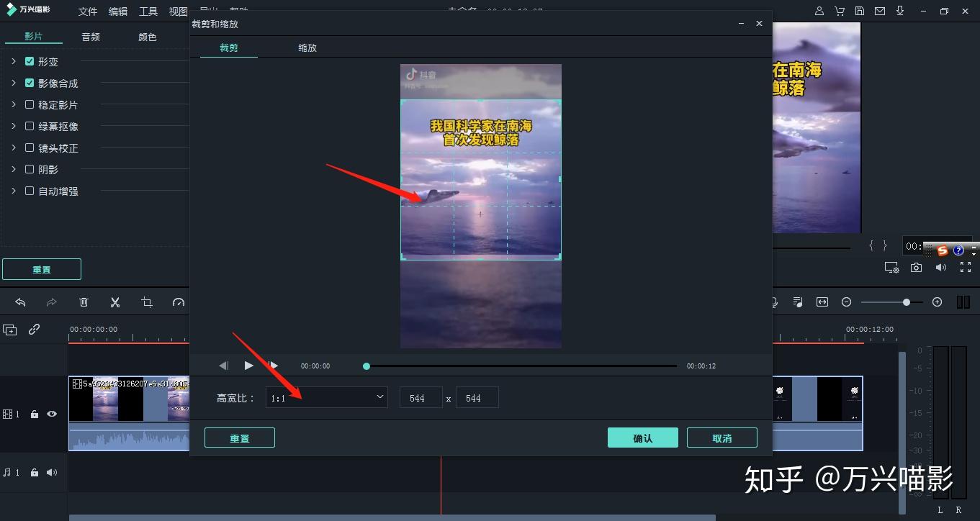Enable the 阴影 checkbox
Image resolution: width=980 pixels, height=521 pixels.
point(30,169)
